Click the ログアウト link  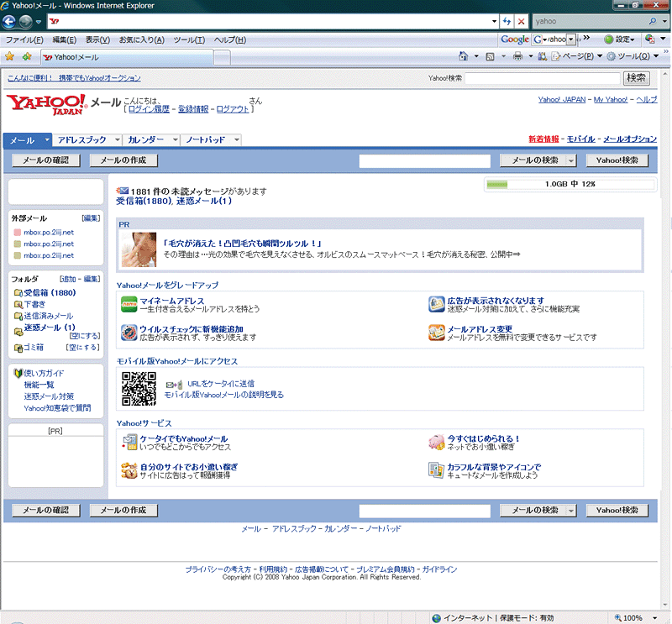point(233,109)
